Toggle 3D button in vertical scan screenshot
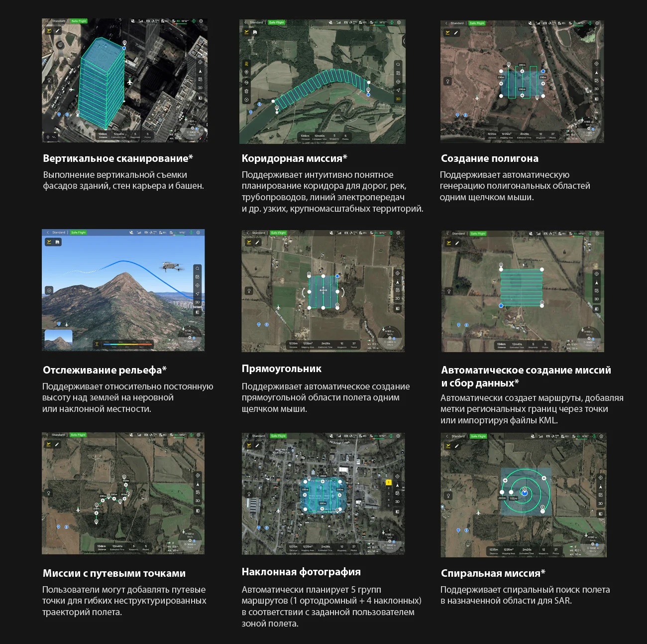Viewport: 647px width, 644px height. 200,88
